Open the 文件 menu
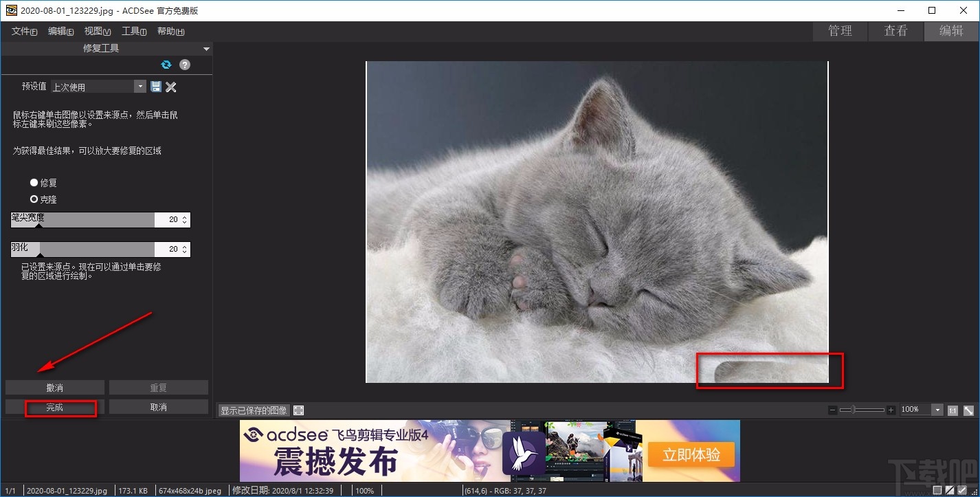 click(x=25, y=31)
